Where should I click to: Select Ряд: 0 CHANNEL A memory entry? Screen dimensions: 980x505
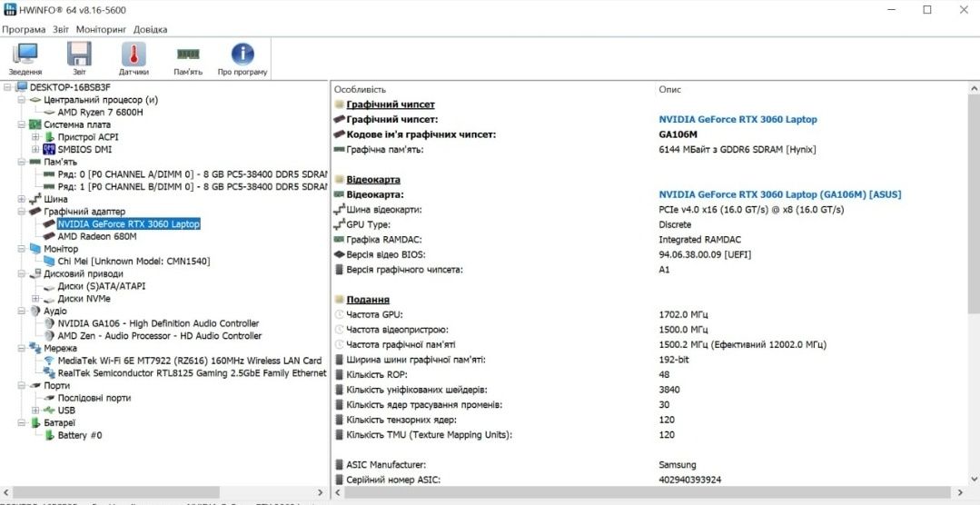[192, 174]
